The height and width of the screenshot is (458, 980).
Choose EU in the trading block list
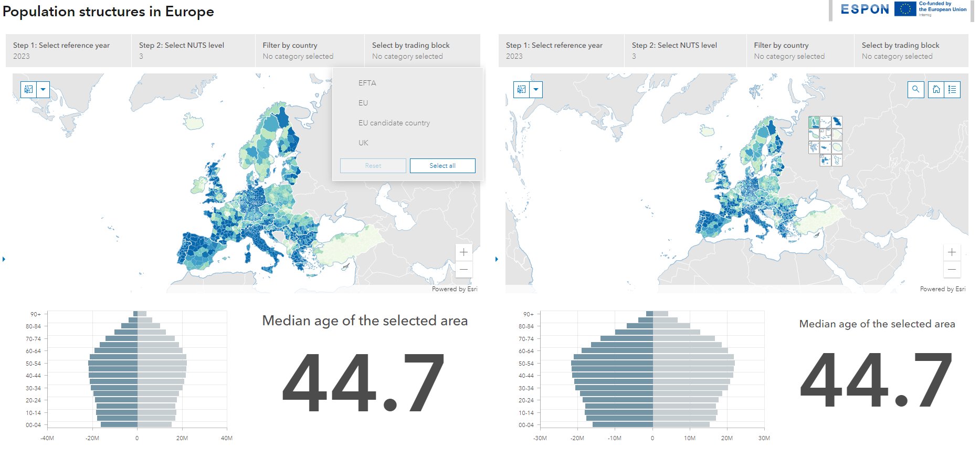(407, 103)
